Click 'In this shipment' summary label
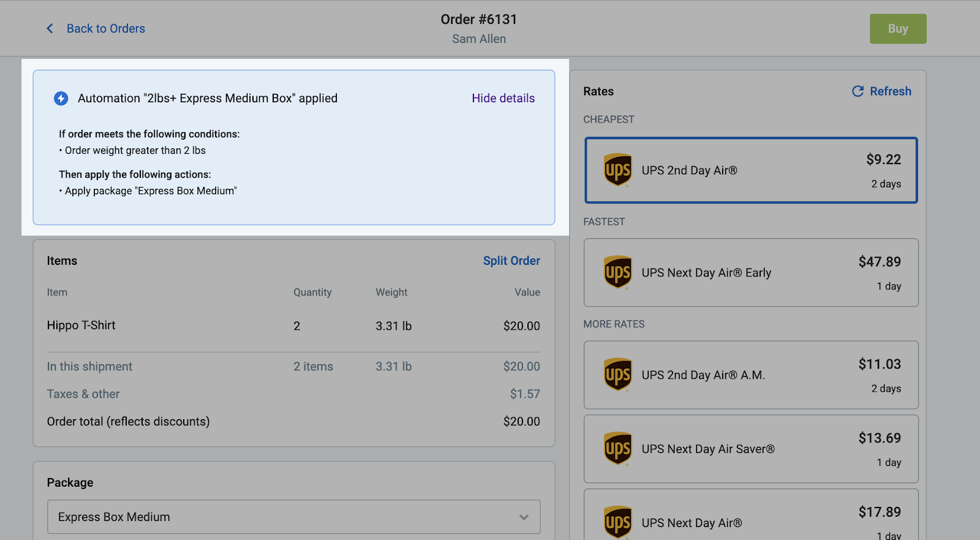Viewport: 980px width, 540px height. coord(89,367)
